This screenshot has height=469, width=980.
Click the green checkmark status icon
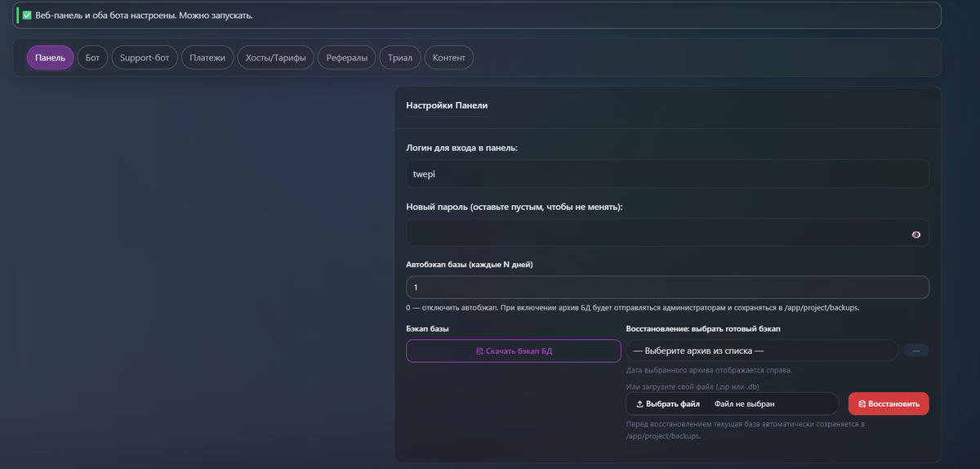(x=27, y=16)
